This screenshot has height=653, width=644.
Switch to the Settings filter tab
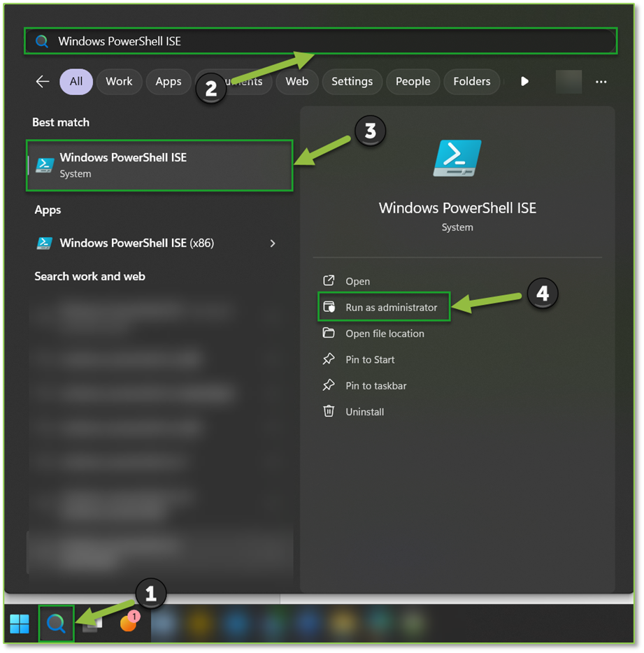point(352,81)
